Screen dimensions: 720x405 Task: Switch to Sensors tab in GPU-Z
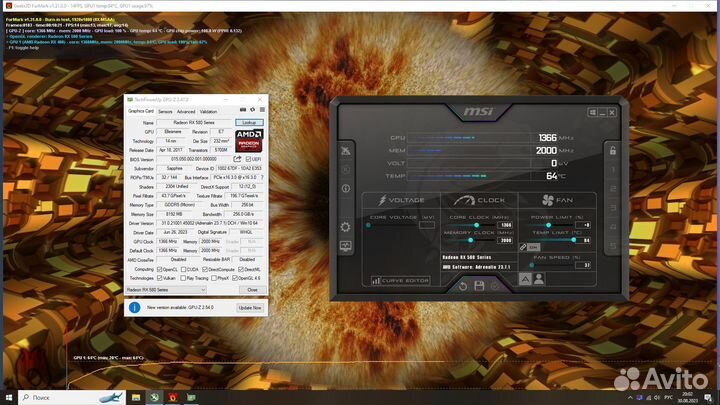(165, 112)
